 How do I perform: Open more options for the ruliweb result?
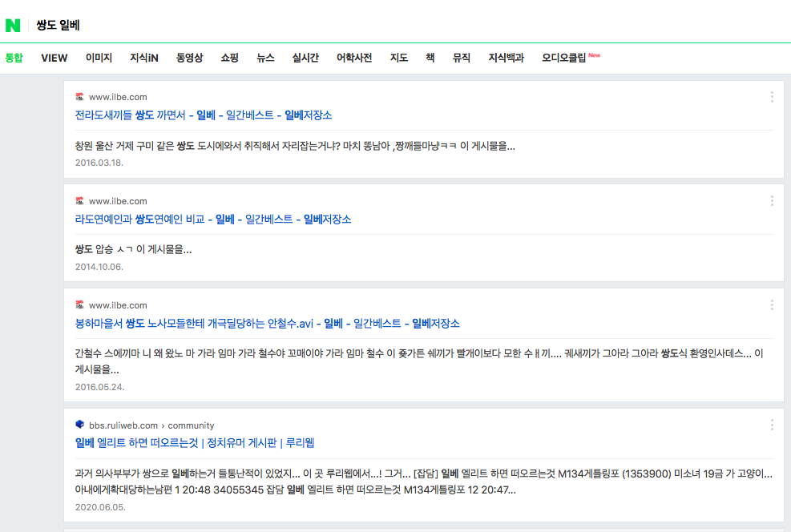772,425
